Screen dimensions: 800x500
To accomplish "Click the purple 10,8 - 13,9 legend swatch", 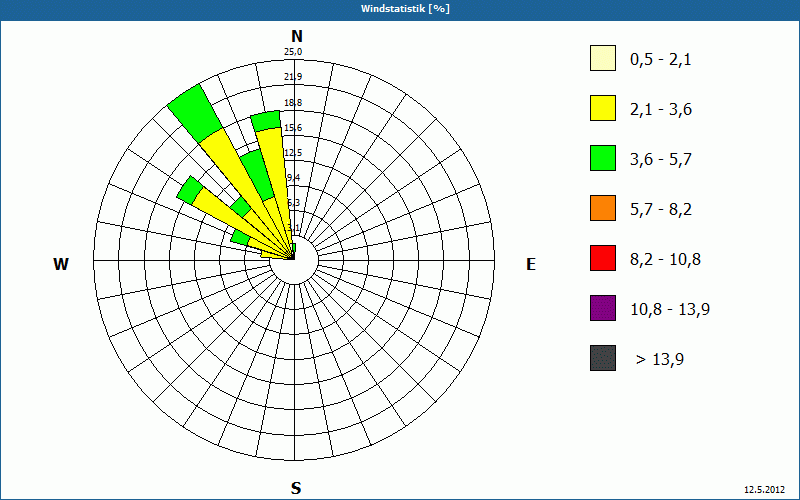I will tap(603, 308).
